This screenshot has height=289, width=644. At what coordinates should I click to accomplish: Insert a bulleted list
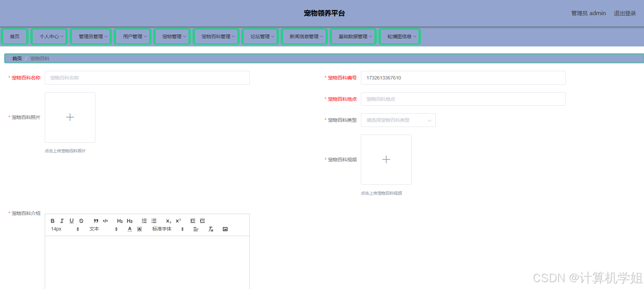pyautogui.click(x=154, y=221)
